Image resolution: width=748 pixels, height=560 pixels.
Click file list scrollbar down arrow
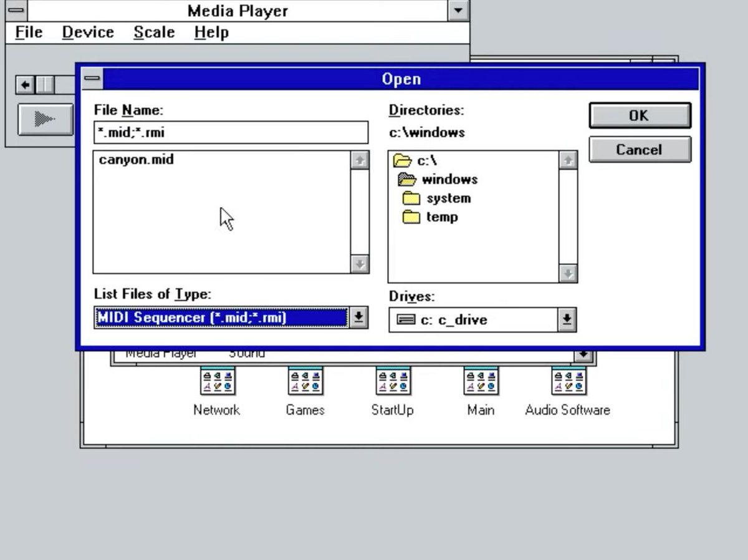click(360, 264)
